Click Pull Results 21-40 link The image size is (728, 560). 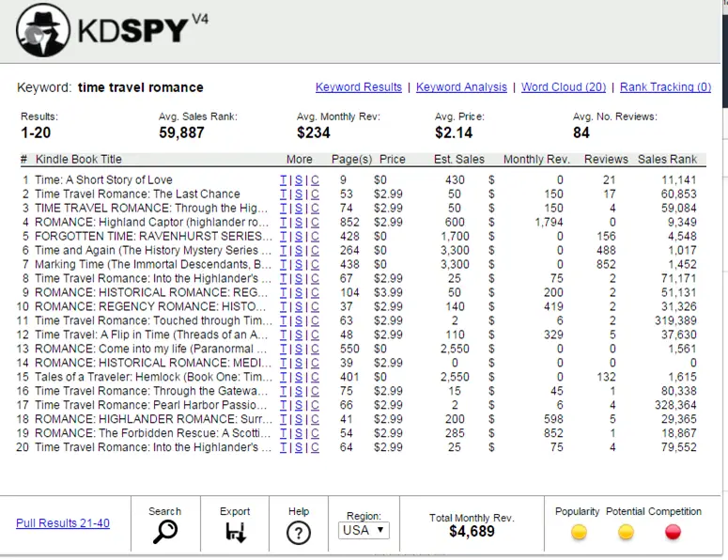(63, 523)
